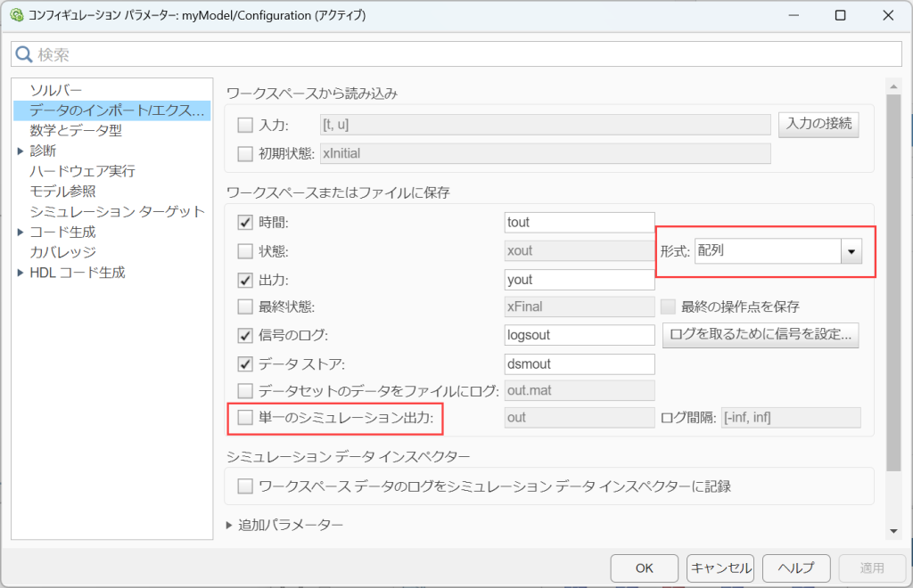Screen dimensions: 913x588
Task: Enable ワークスペースから読み込み 入力 checkbox
Action: click(245, 125)
